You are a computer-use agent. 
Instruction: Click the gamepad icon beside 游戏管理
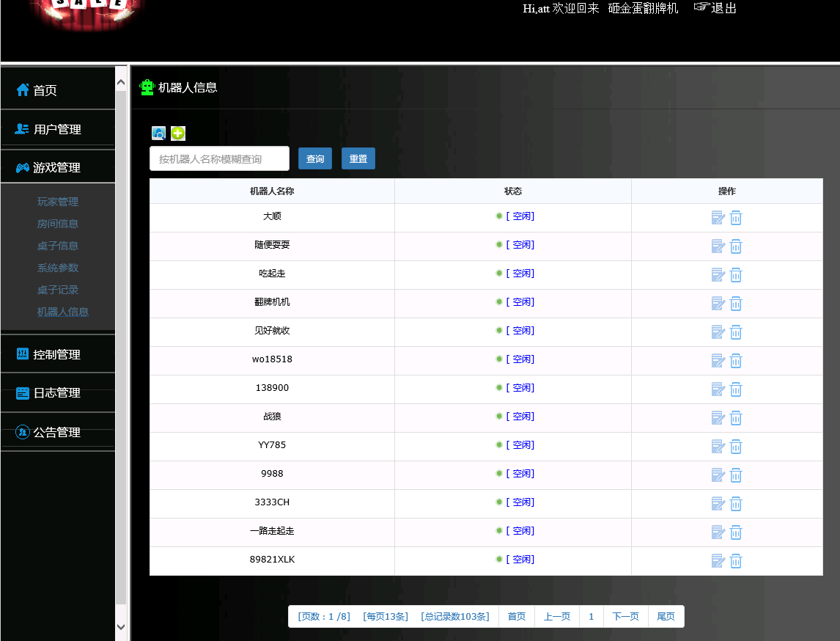pyautogui.click(x=21, y=166)
